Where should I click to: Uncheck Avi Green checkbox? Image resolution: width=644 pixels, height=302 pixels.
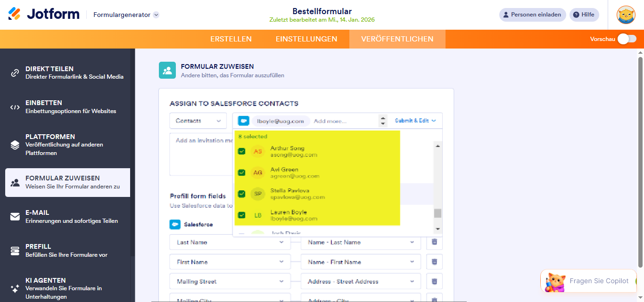pos(241,172)
